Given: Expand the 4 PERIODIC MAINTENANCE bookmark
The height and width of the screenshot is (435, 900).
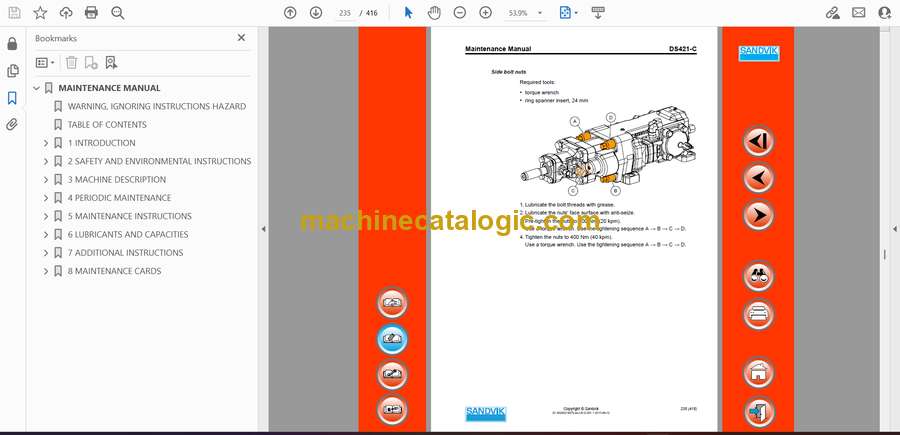Looking at the screenshot, I should tap(46, 198).
